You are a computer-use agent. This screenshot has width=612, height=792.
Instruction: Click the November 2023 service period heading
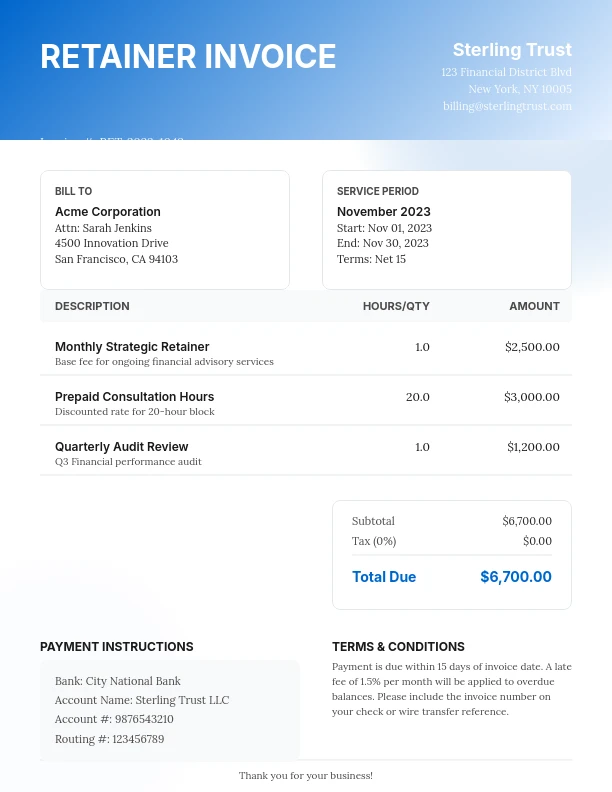coord(384,212)
